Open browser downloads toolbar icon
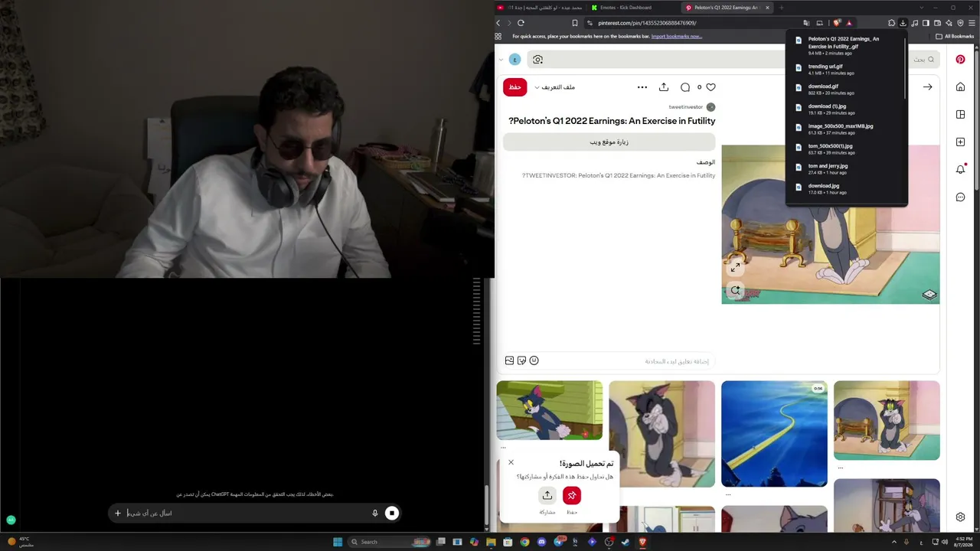This screenshot has width=980, height=551. coord(903,23)
